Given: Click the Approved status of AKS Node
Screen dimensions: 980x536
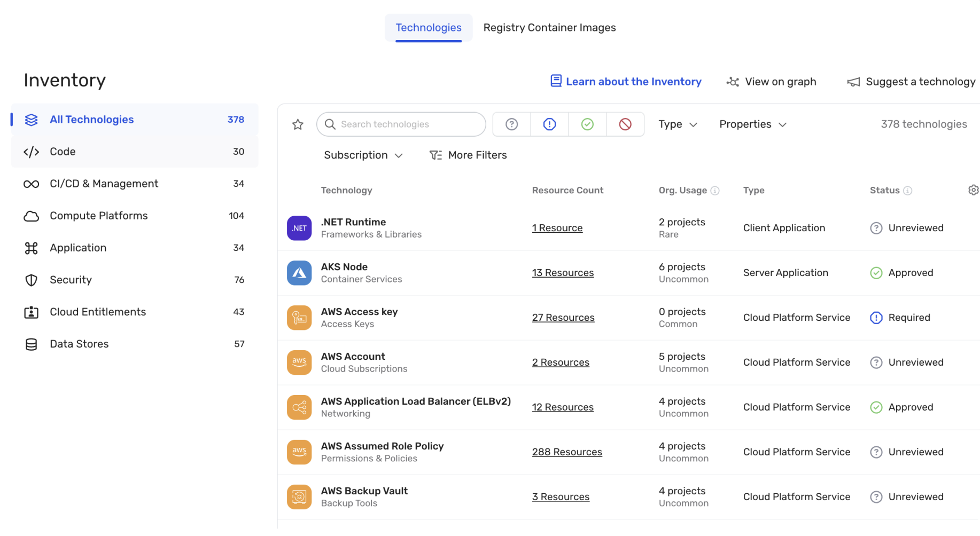Looking at the screenshot, I should tap(901, 273).
